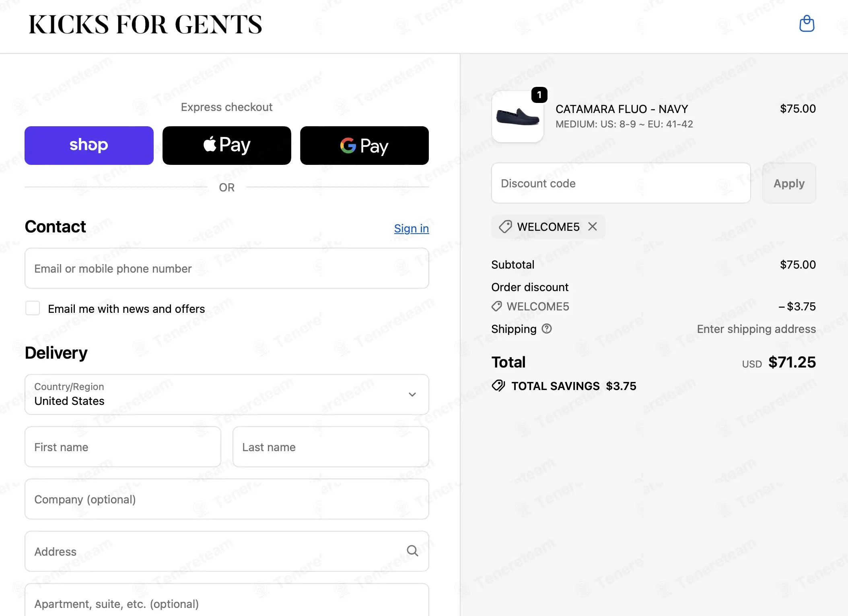Click the chevron arrow on the country selector
Screen dimensions: 848x616
pyautogui.click(x=412, y=394)
